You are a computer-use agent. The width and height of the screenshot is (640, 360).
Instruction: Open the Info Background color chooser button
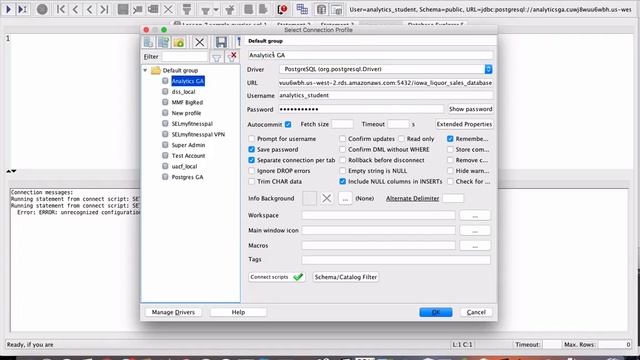(345, 199)
